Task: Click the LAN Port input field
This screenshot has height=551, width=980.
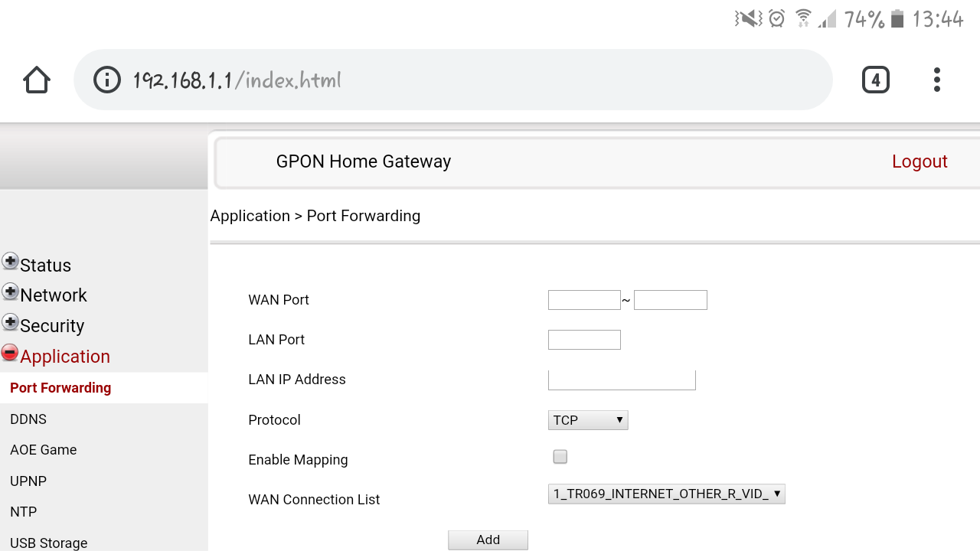Action: pyautogui.click(x=584, y=340)
